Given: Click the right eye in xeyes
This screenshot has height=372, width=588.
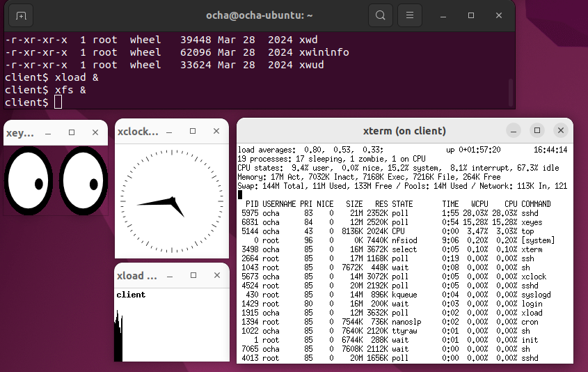Looking at the screenshot, I should point(84,180).
